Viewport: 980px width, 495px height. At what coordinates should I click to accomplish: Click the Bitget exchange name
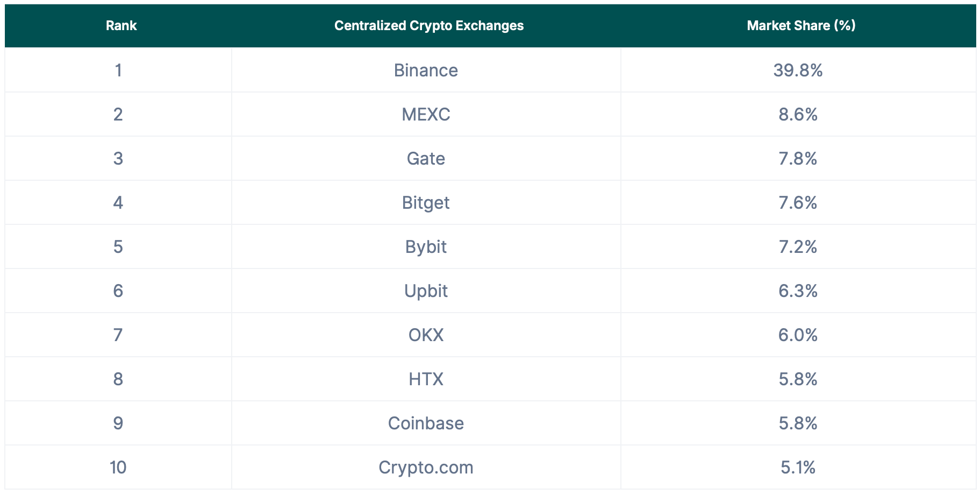point(426,203)
